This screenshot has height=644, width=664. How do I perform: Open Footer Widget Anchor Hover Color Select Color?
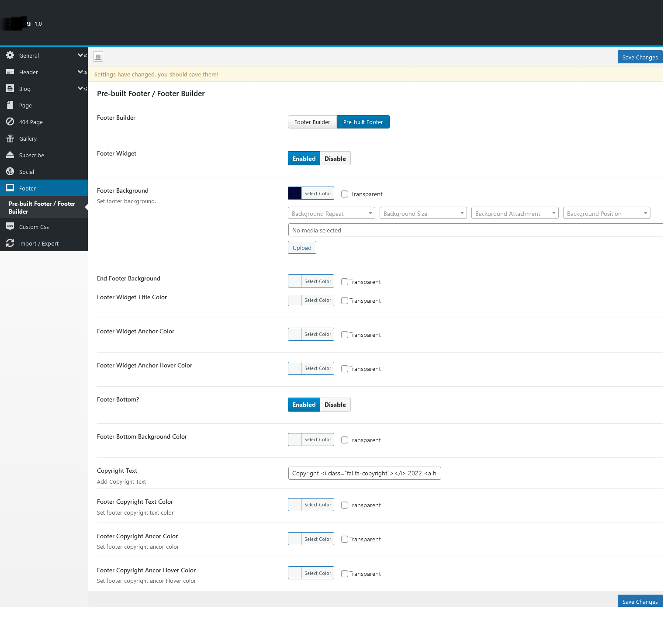(x=311, y=368)
